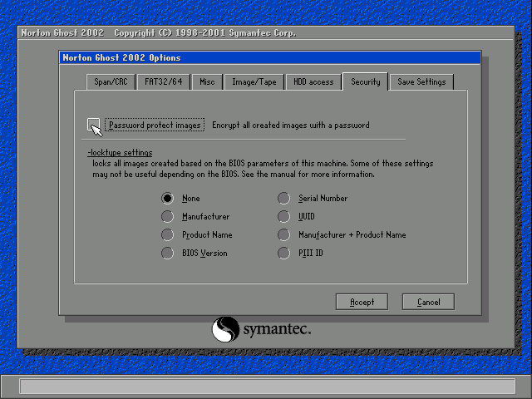This screenshot has height=399, width=532.
Task: Choose the Manufacturer locktype radio button
Action: coord(167,216)
